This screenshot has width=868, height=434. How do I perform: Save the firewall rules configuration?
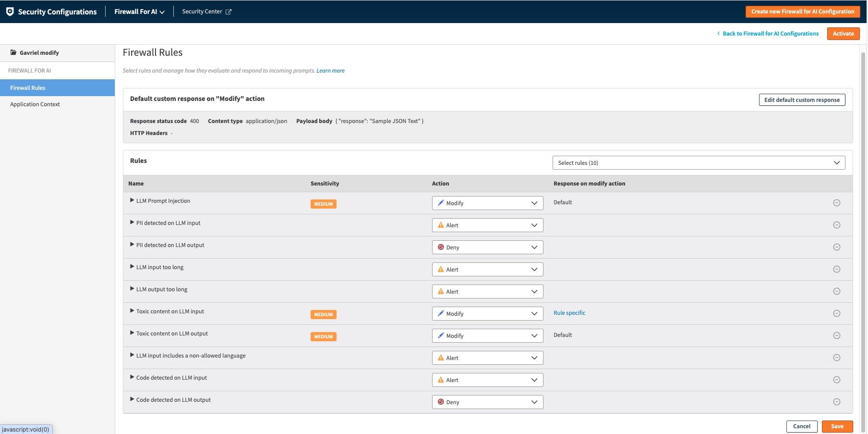click(837, 426)
